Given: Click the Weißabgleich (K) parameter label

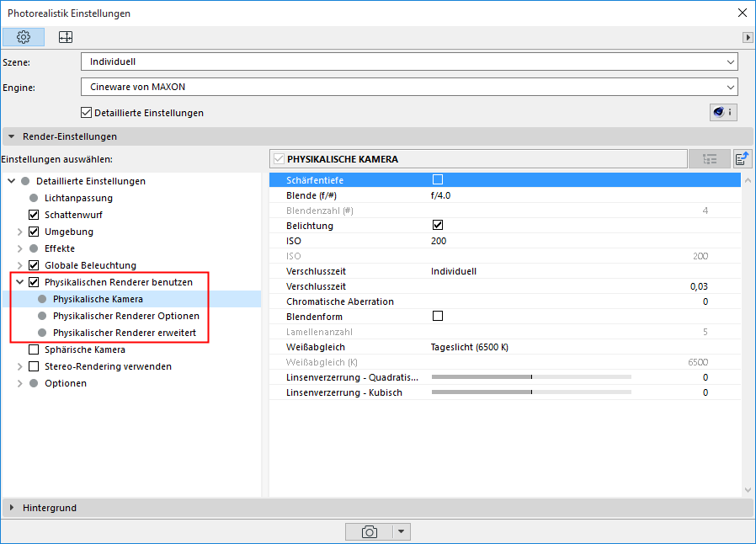Looking at the screenshot, I should click(322, 362).
